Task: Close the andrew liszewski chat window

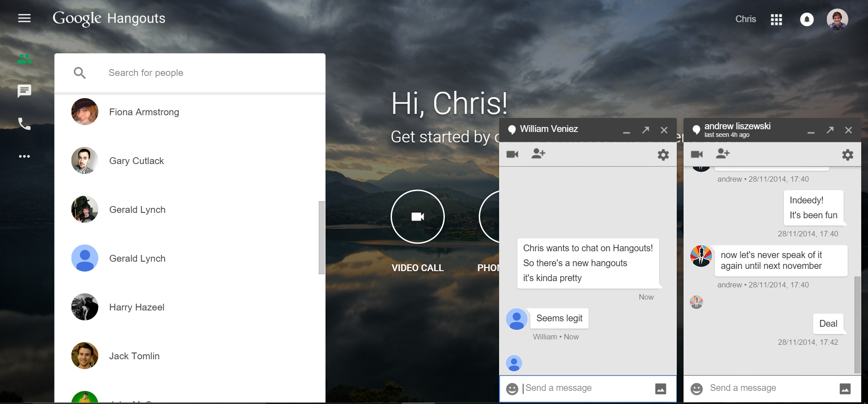Action: (x=849, y=130)
